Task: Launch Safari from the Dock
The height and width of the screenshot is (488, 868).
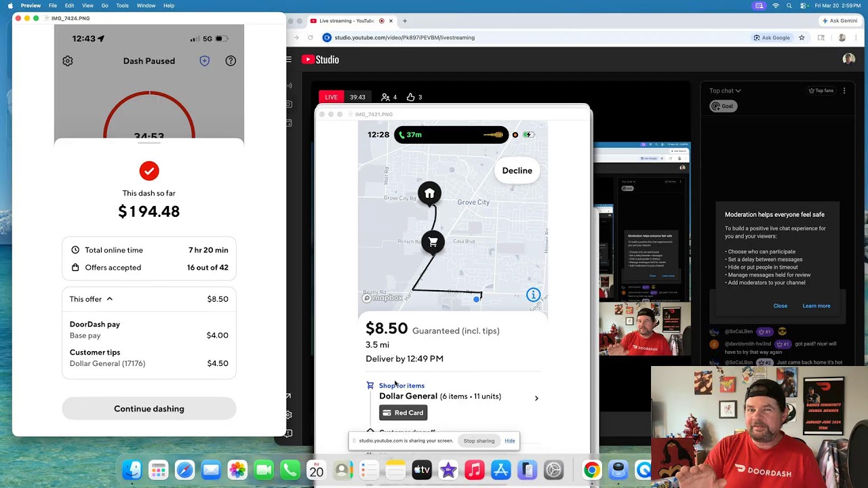Action: (184, 470)
